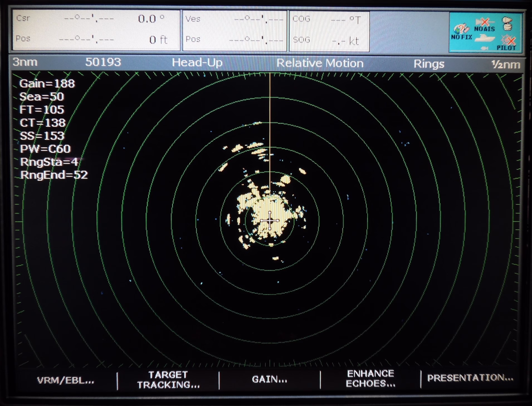Select the 50193 counter value
The width and height of the screenshot is (532, 406).
pos(103,62)
